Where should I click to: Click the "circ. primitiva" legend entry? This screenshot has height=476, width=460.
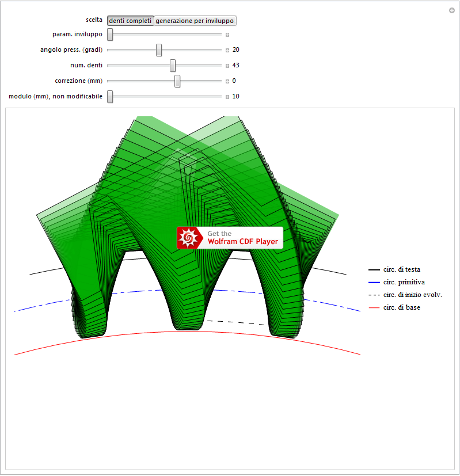[397, 283]
